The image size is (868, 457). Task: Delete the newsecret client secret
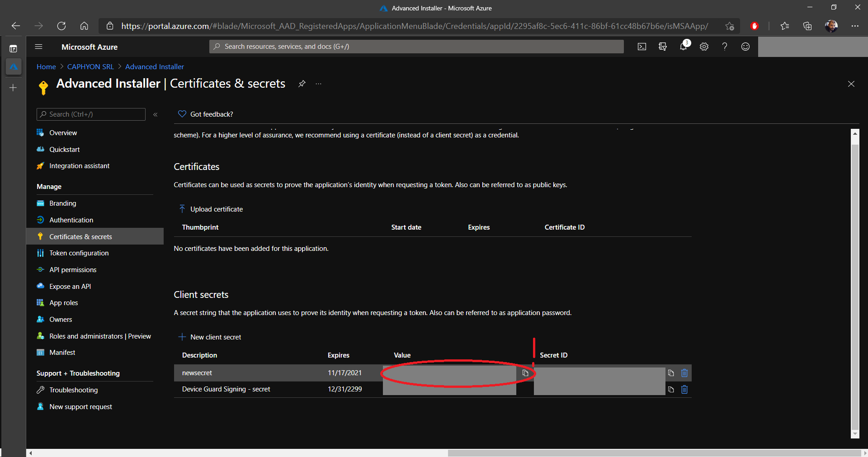[x=684, y=373]
